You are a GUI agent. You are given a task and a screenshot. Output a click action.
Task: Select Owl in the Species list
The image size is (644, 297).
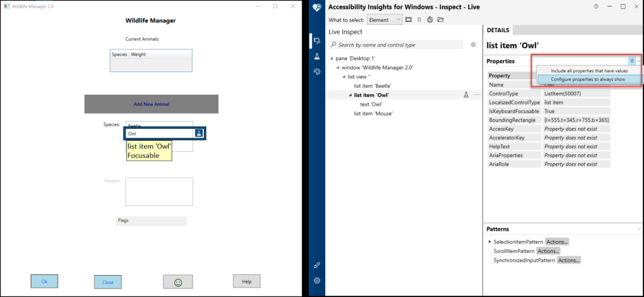[x=159, y=133]
